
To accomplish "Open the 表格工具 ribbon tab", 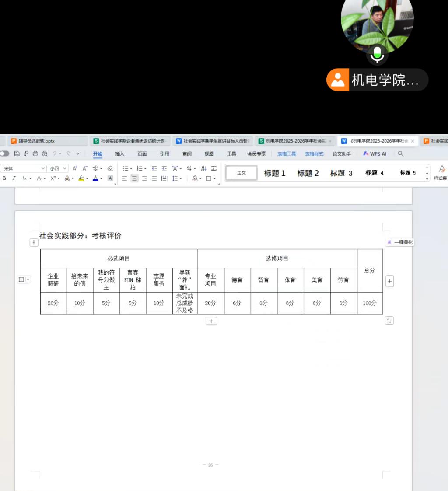I will click(x=287, y=154).
